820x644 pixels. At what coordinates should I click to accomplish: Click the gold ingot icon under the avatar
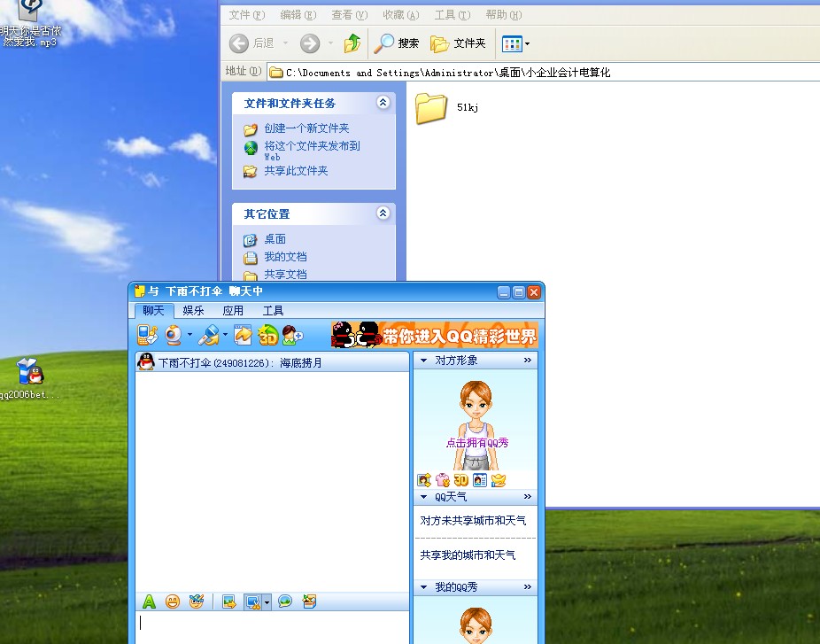click(x=499, y=480)
